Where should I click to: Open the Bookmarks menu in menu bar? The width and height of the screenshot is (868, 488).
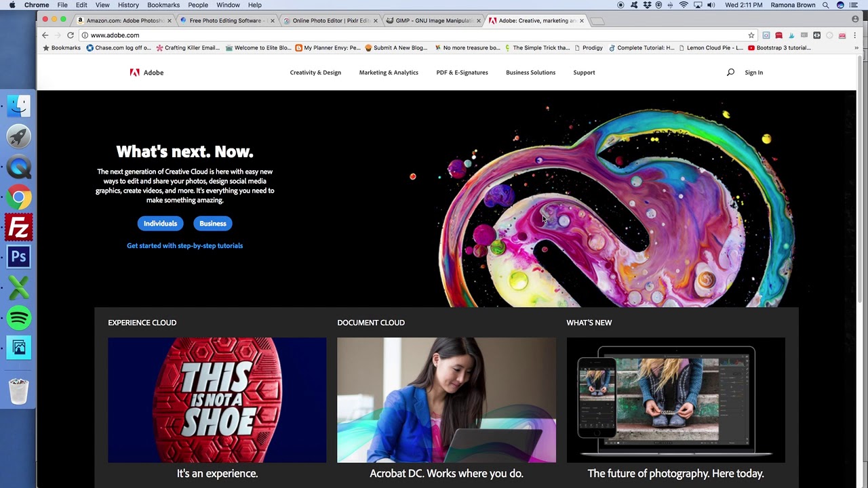[x=163, y=5]
